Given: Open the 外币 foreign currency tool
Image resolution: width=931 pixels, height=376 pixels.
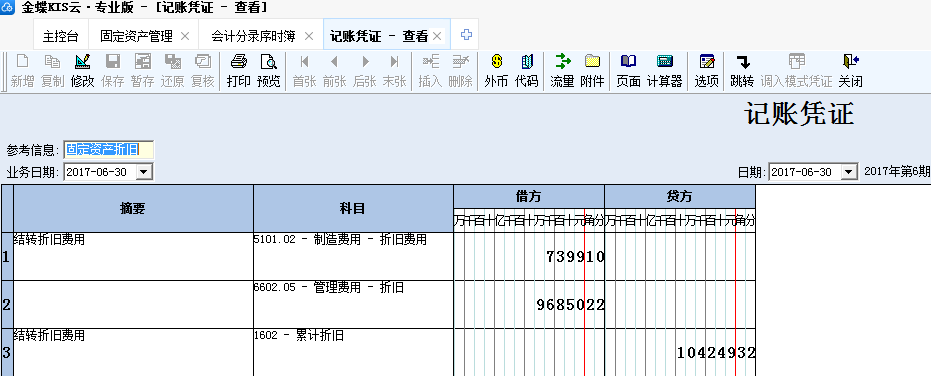Looking at the screenshot, I should pos(496,71).
